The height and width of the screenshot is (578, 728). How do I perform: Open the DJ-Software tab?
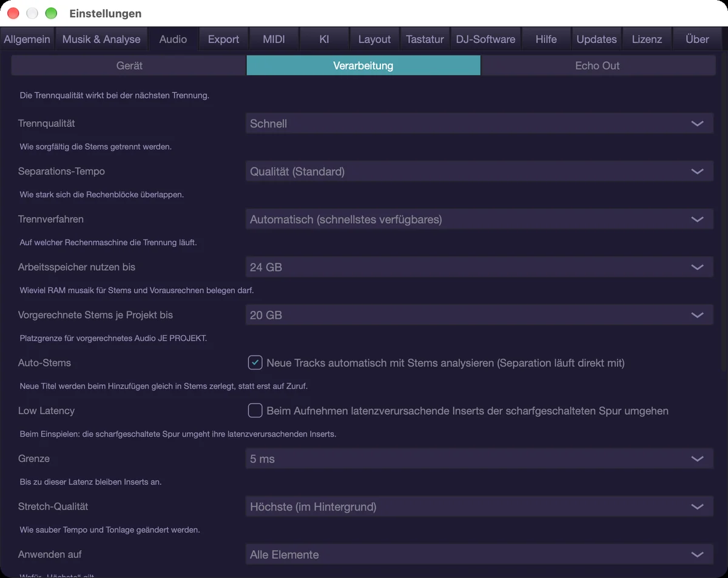tap(485, 39)
